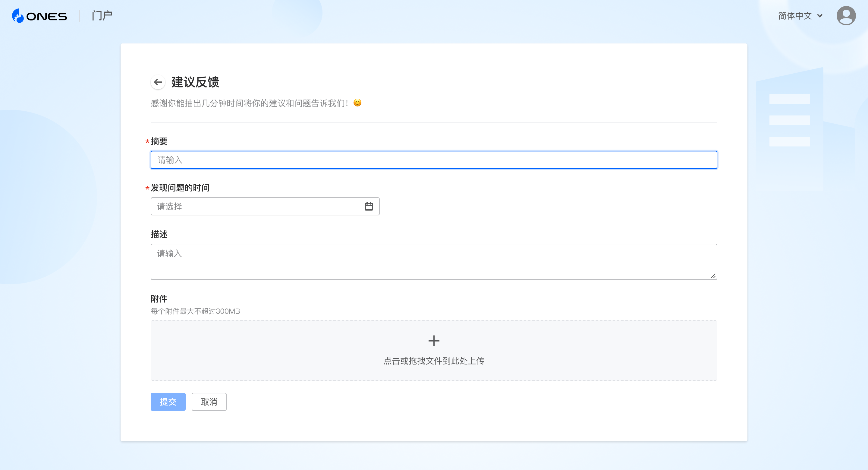868x470 pixels.
Task: Focus the 摘要 input field
Action: (434, 160)
